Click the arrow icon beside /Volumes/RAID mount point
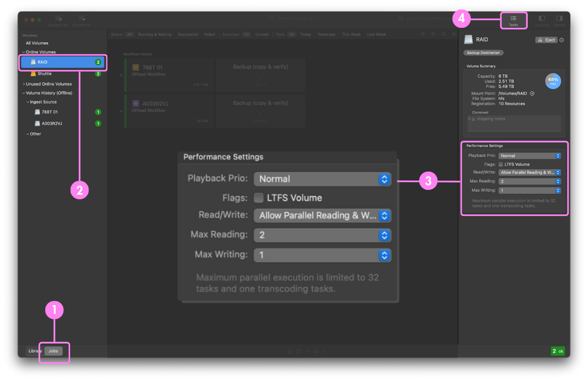The width and height of the screenshot is (588, 385). coord(532,93)
